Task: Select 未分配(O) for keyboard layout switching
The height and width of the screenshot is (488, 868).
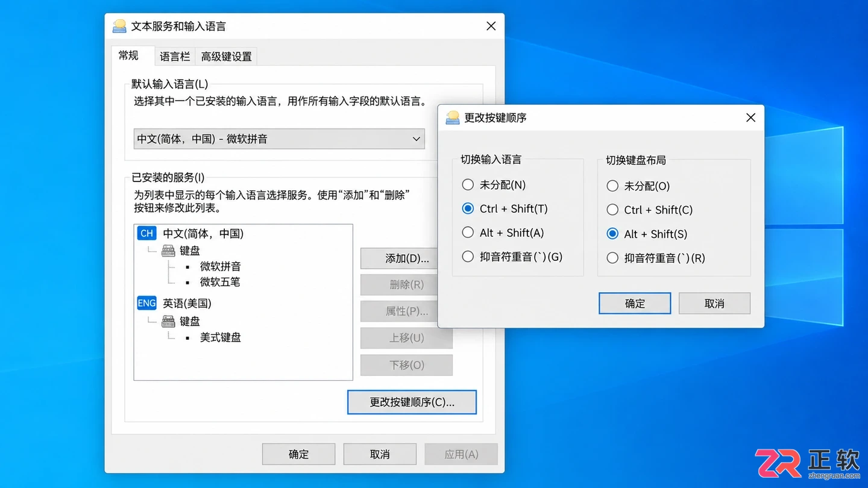Action: (612, 186)
